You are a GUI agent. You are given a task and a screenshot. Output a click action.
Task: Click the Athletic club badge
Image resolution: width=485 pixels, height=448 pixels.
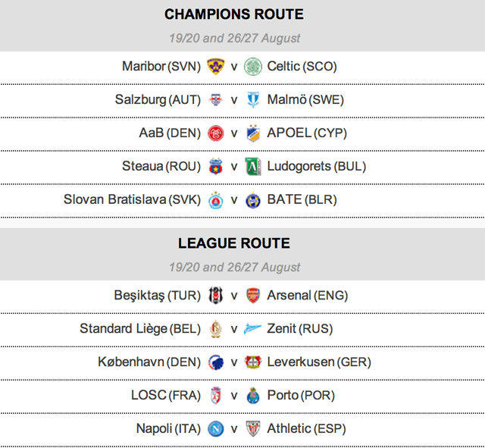(x=253, y=429)
